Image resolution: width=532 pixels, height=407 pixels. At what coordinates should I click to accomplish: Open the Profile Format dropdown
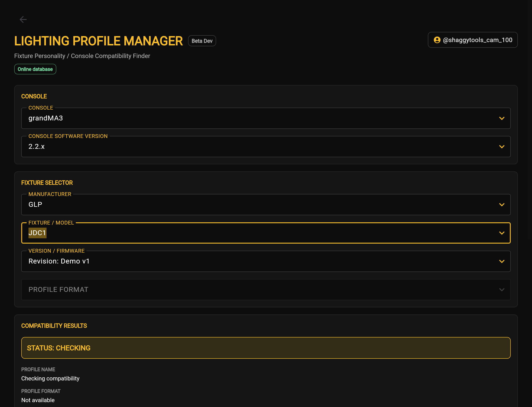(266, 290)
